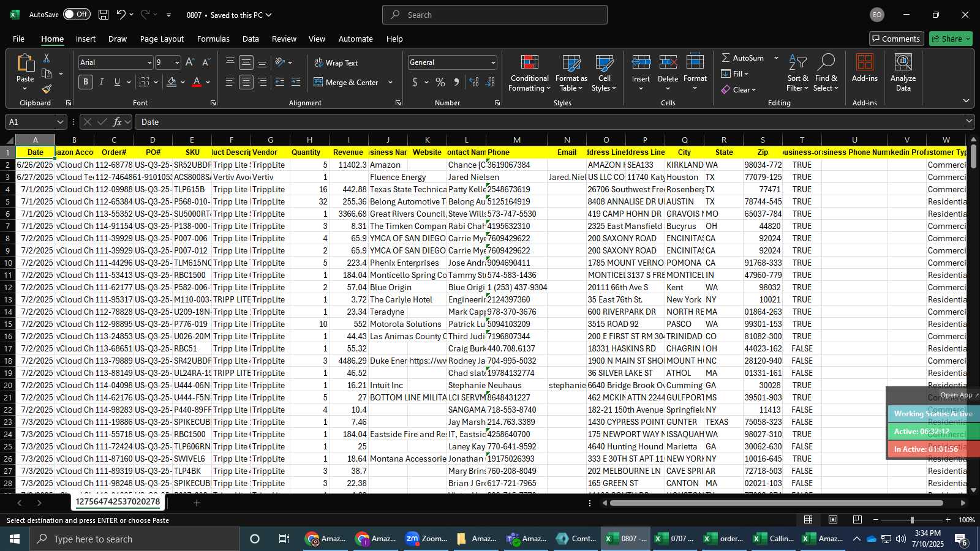Apply Comma Style icon
This screenshot has height=551, width=980.
(x=456, y=82)
